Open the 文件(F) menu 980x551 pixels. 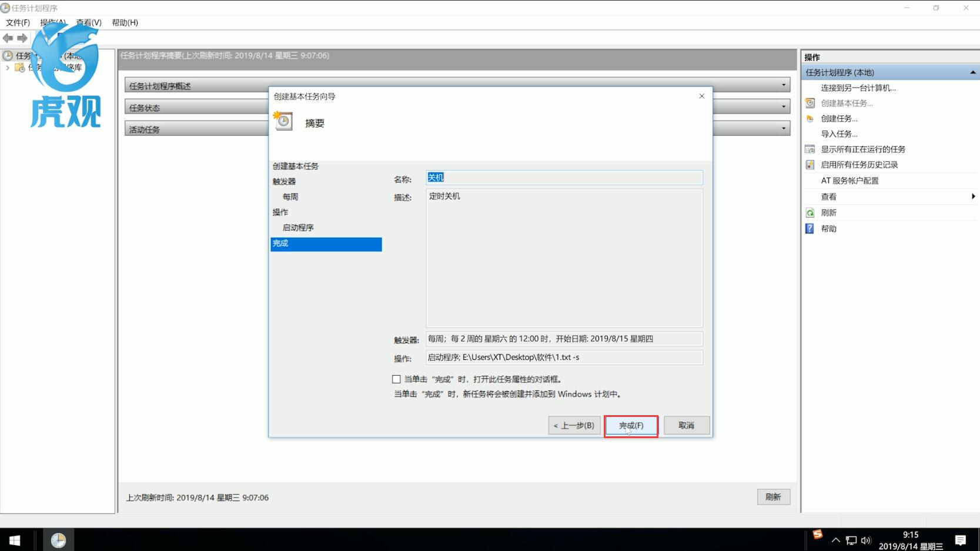pos(18,22)
